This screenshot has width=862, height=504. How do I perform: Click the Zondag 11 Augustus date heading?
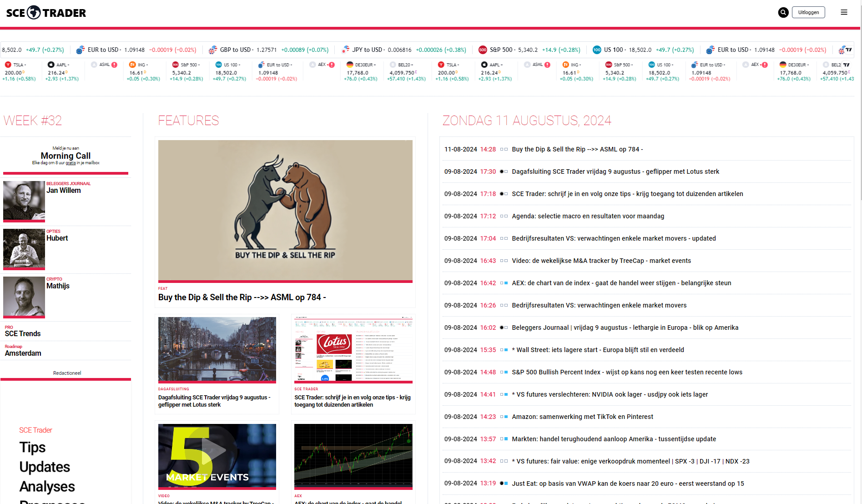click(527, 121)
